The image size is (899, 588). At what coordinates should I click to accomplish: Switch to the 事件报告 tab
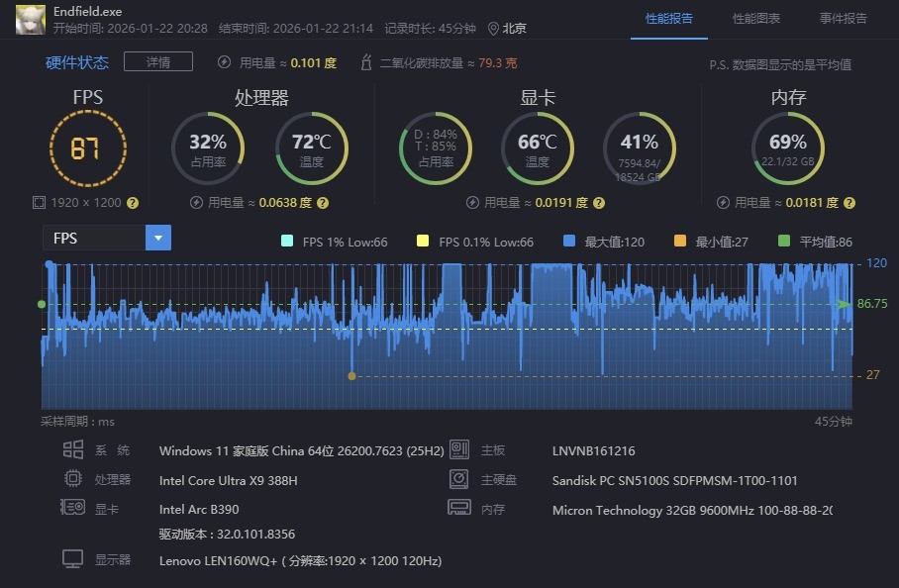click(844, 19)
